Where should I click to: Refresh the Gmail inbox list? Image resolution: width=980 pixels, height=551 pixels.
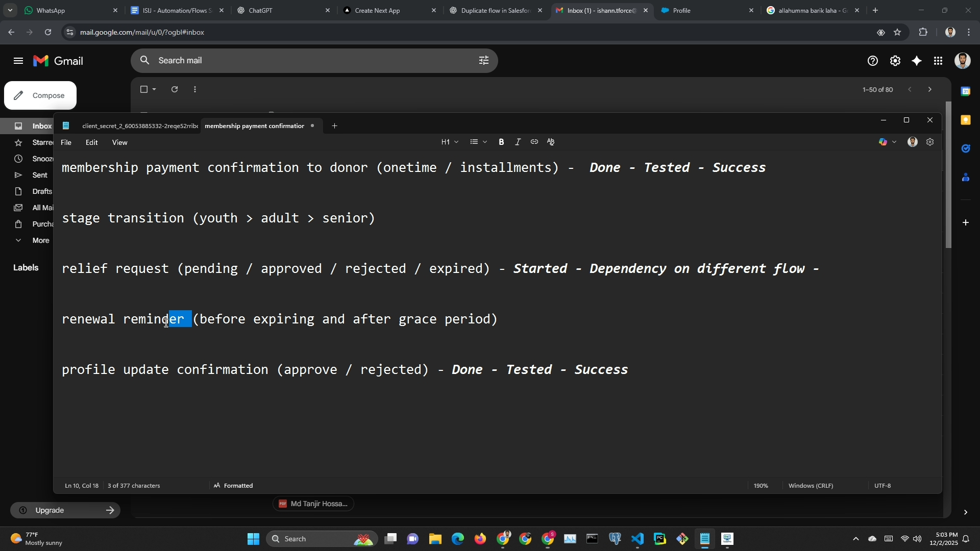click(x=175, y=89)
